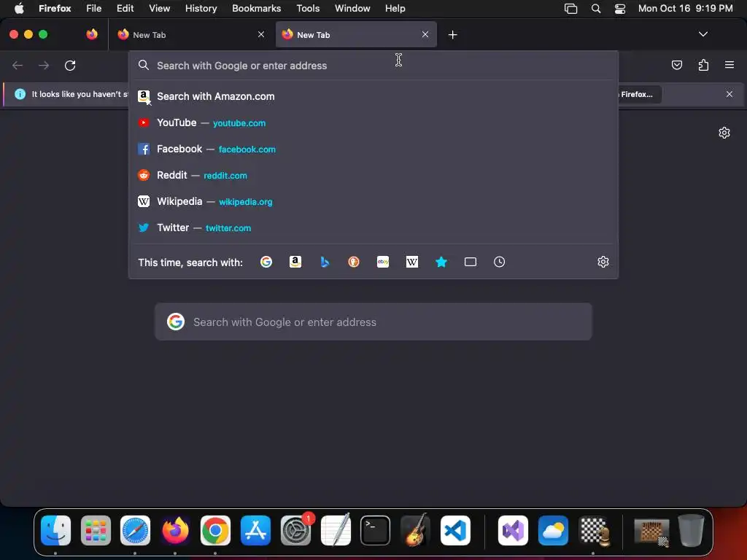Open Terminal from the Dock
Image resolution: width=747 pixels, height=560 pixels.
(x=376, y=531)
